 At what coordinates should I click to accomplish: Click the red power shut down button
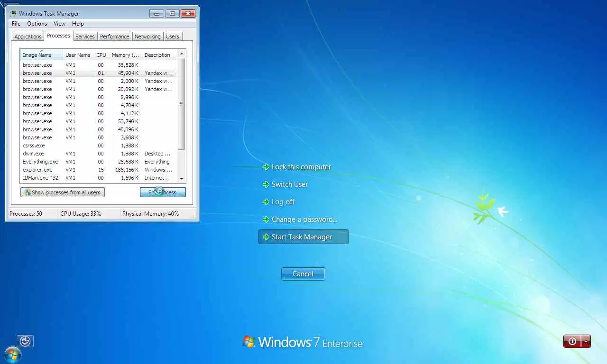click(x=572, y=341)
